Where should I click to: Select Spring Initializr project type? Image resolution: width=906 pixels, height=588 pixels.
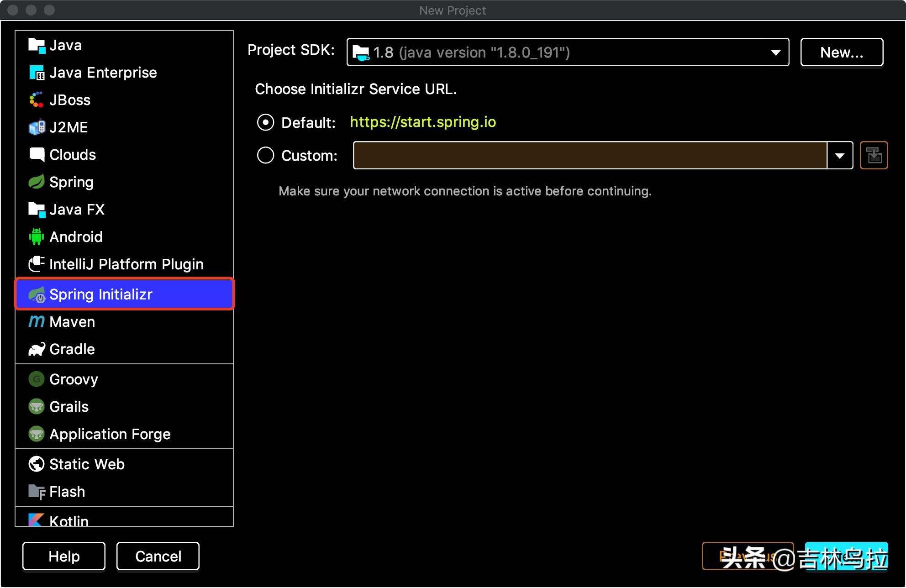click(124, 294)
